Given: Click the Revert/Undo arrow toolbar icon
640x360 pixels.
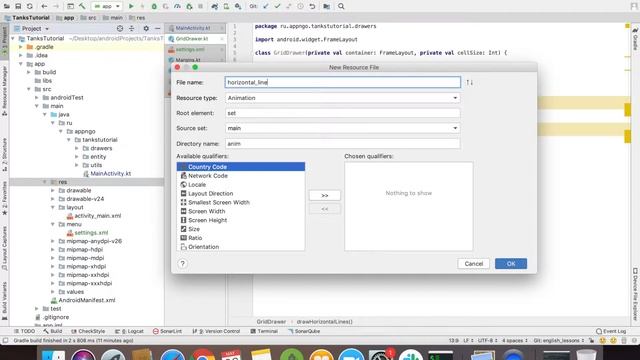Looking at the screenshot, I should pyautogui.click(x=312, y=6).
